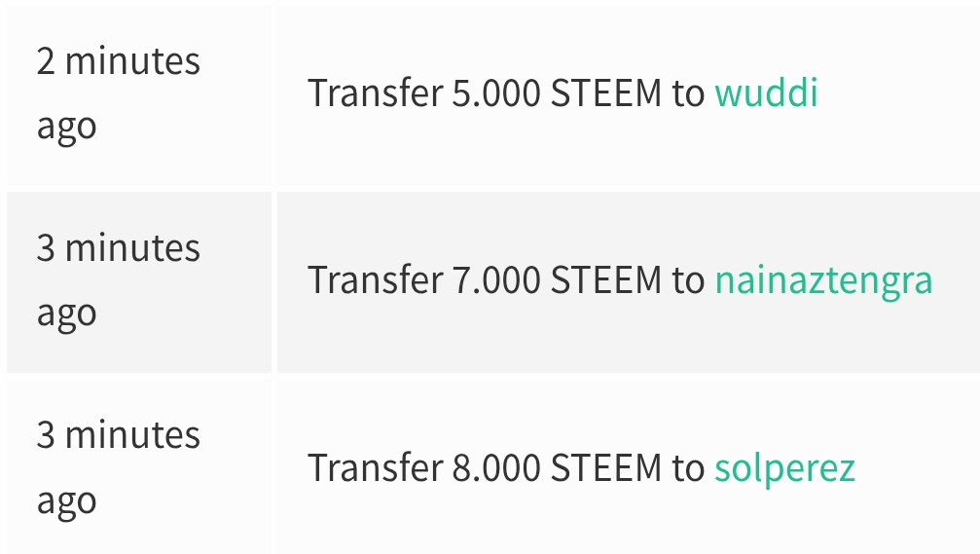Click the word STEEM in the wuddi row

(605, 93)
